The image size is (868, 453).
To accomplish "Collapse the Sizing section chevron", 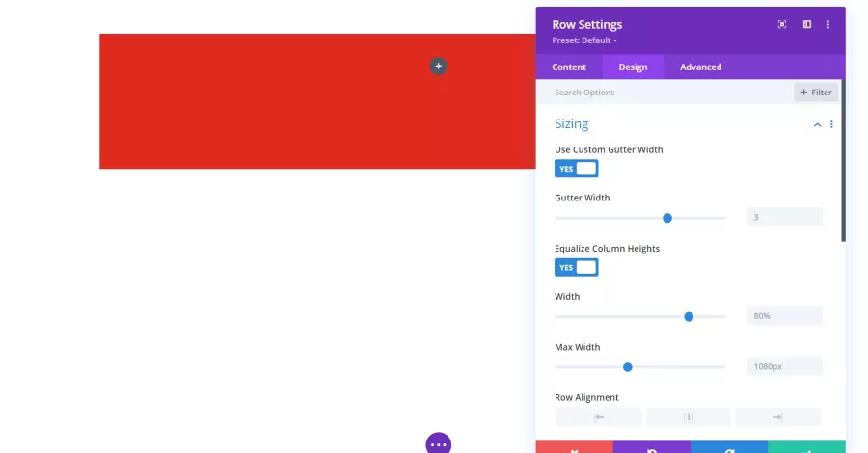I will click(817, 125).
